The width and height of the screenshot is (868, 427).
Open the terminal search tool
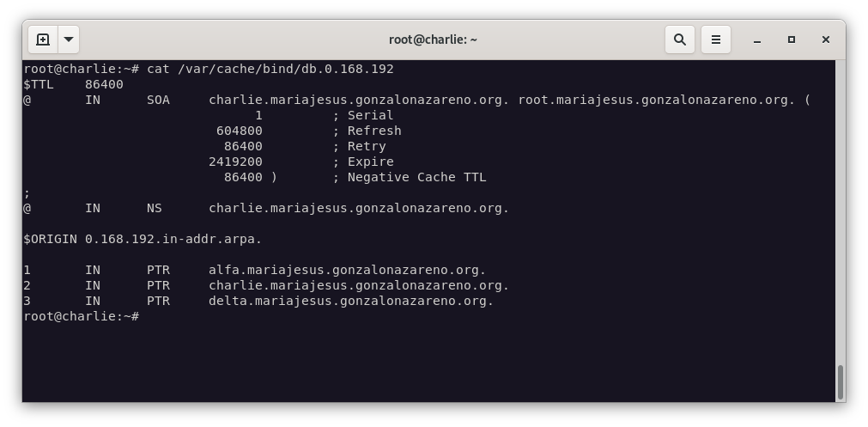[679, 40]
